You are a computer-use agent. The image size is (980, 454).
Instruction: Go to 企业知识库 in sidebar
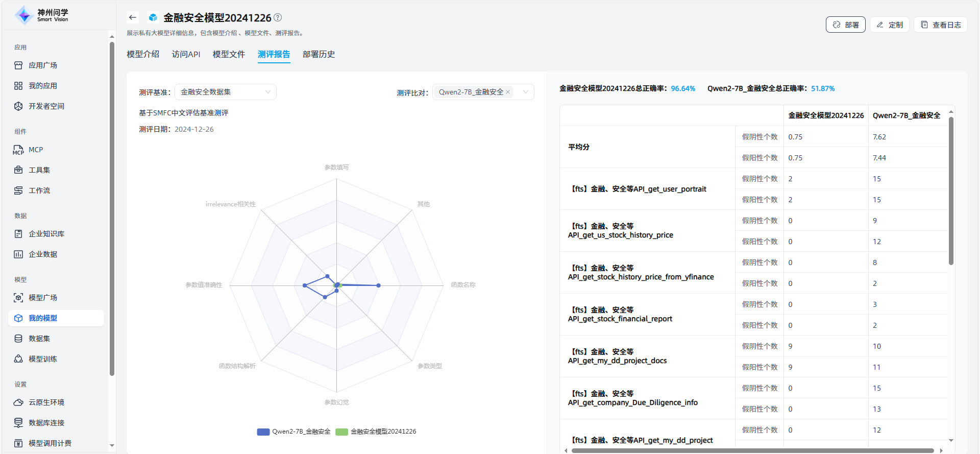coord(46,234)
